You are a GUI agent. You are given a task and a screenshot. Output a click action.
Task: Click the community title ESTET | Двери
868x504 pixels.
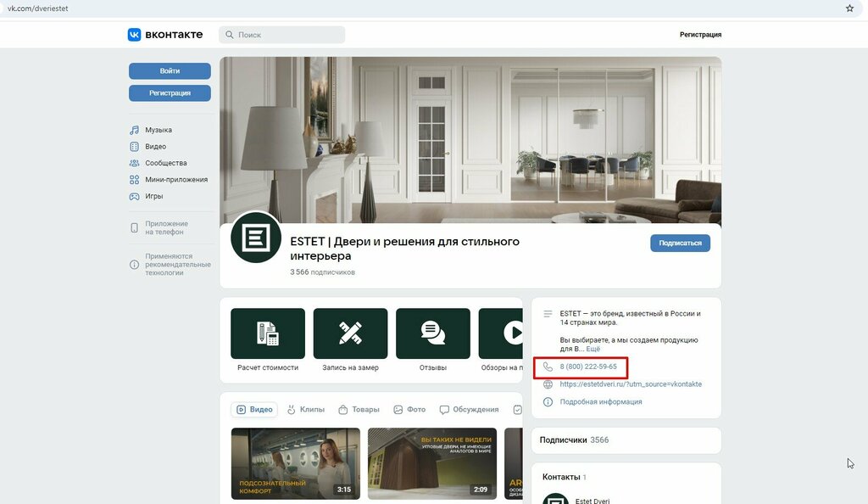pos(404,248)
